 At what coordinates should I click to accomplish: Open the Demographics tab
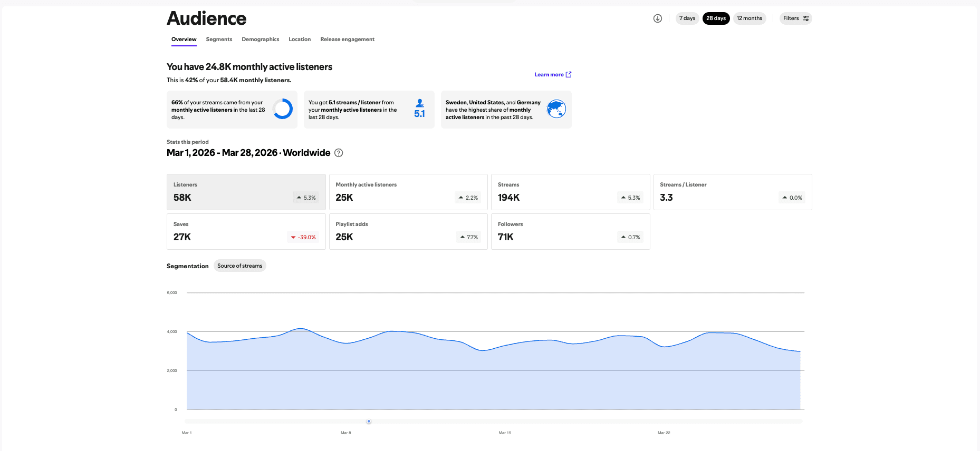coord(261,40)
